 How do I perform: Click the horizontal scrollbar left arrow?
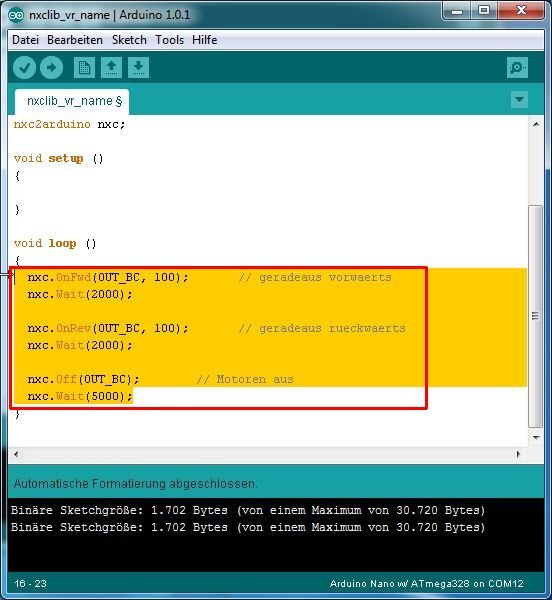pos(16,454)
